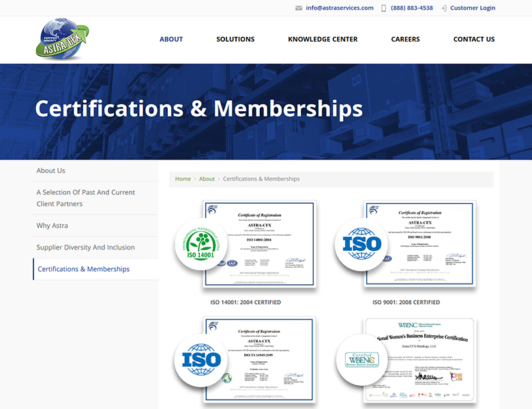Click the Home breadcrumb link

[x=183, y=179]
